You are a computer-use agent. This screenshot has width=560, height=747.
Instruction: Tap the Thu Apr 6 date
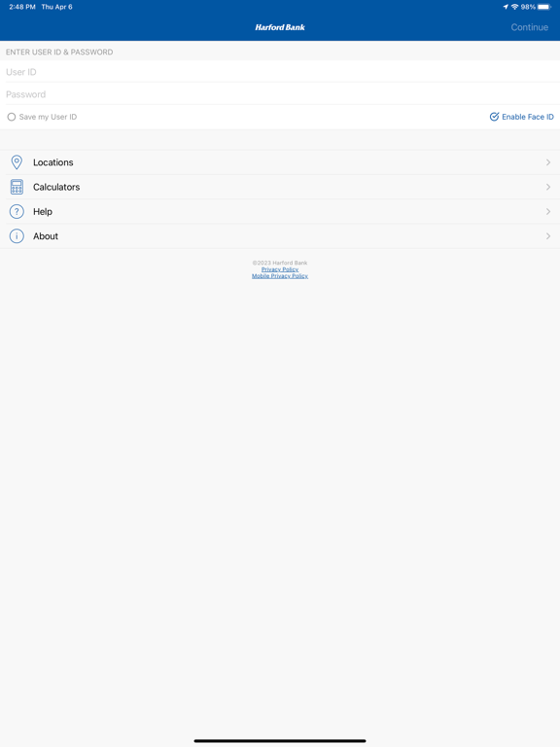pos(56,7)
